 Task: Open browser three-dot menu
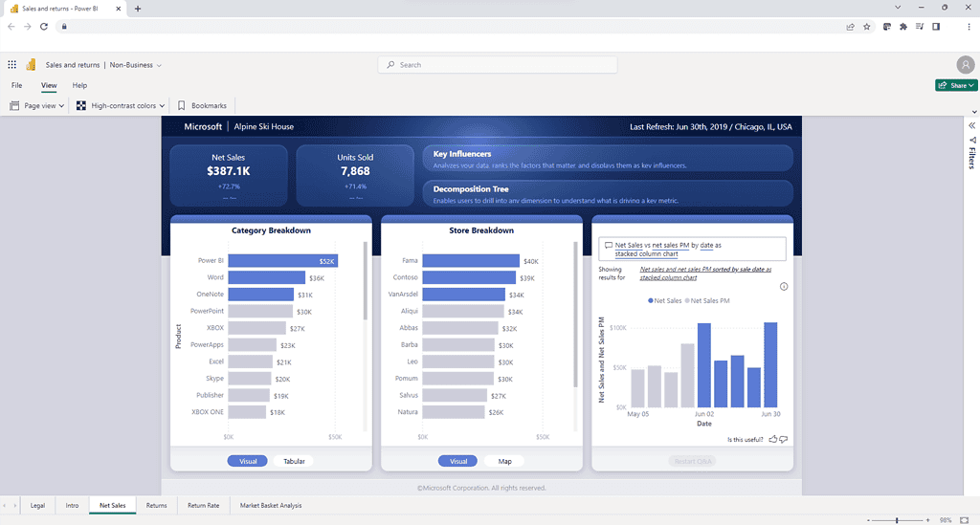pos(969,26)
